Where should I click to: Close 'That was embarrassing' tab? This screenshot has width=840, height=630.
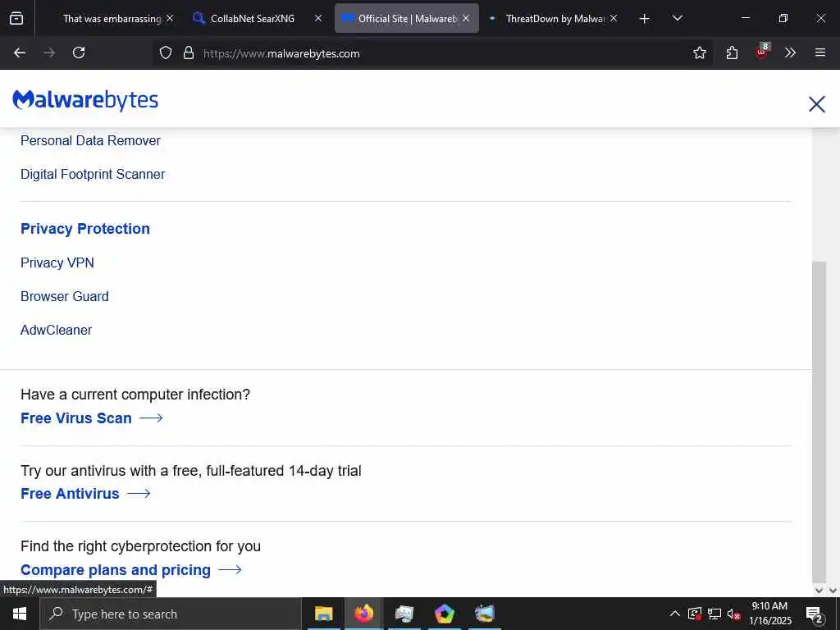click(170, 18)
